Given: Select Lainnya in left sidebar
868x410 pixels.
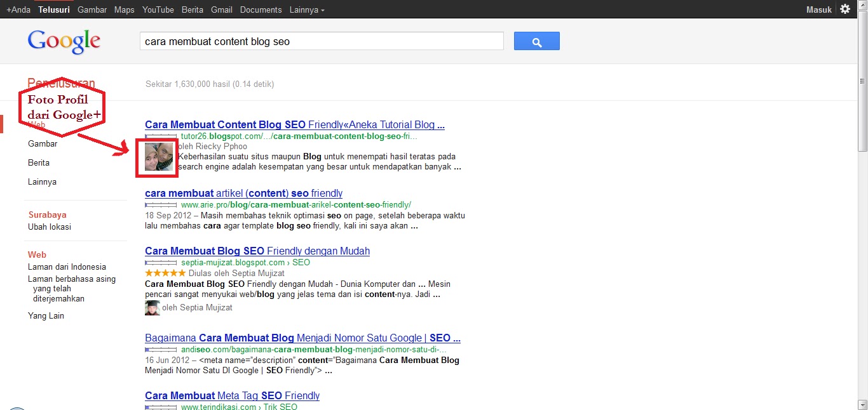Looking at the screenshot, I should pyautogui.click(x=42, y=182).
